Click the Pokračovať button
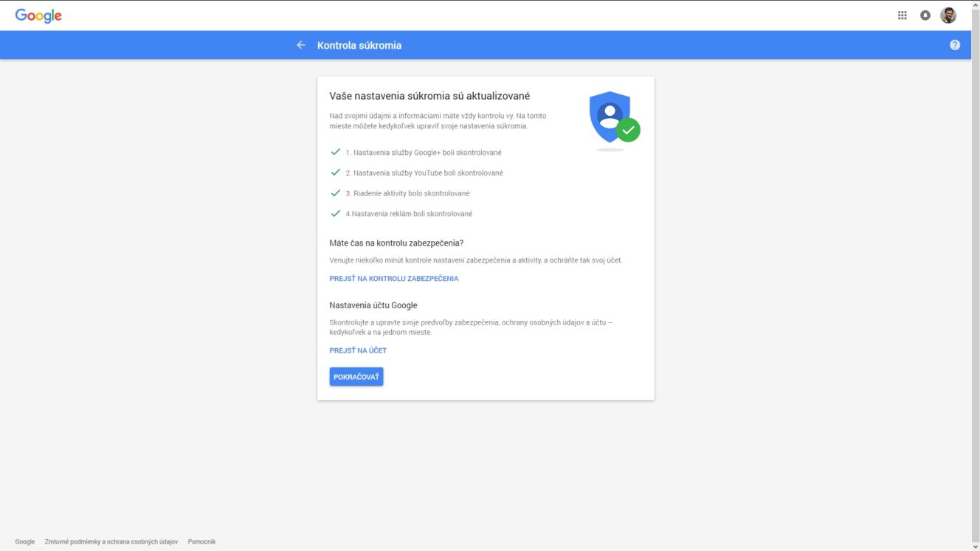 click(356, 377)
